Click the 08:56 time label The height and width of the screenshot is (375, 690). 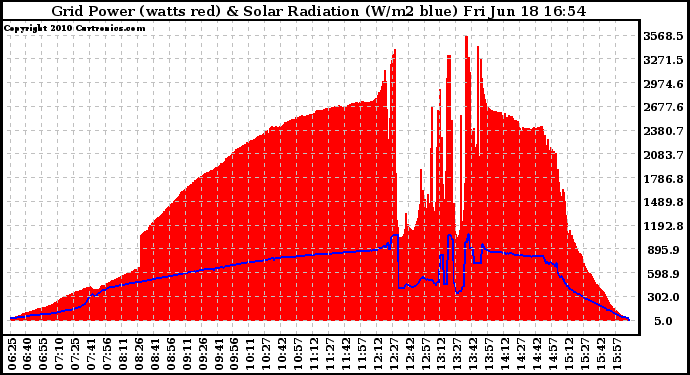[x=172, y=353]
